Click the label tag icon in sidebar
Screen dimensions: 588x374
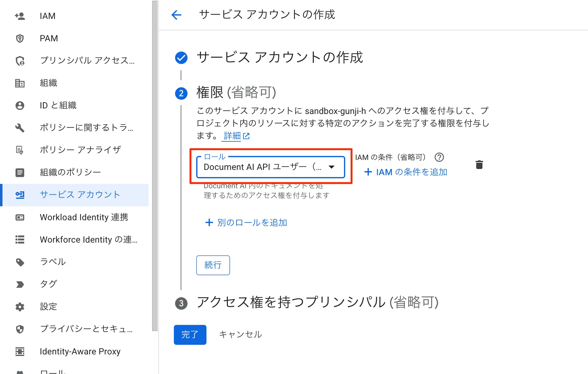tap(20, 262)
